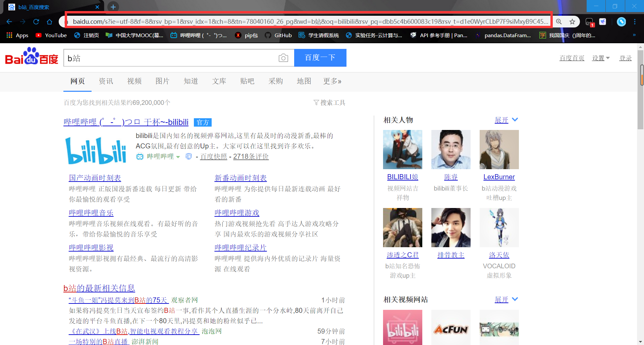Reload the page with the refresh icon
Screen dimensions: 644x345
(36, 22)
